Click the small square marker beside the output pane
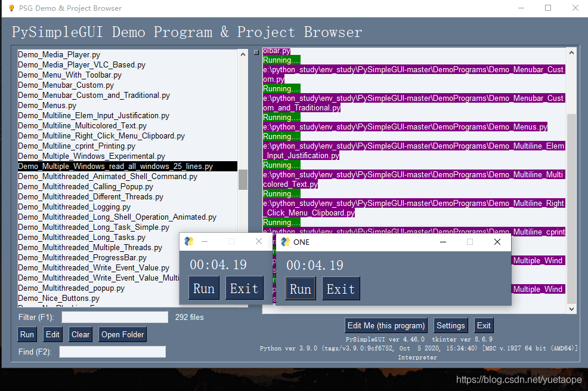This screenshot has width=588, height=391. point(256,53)
